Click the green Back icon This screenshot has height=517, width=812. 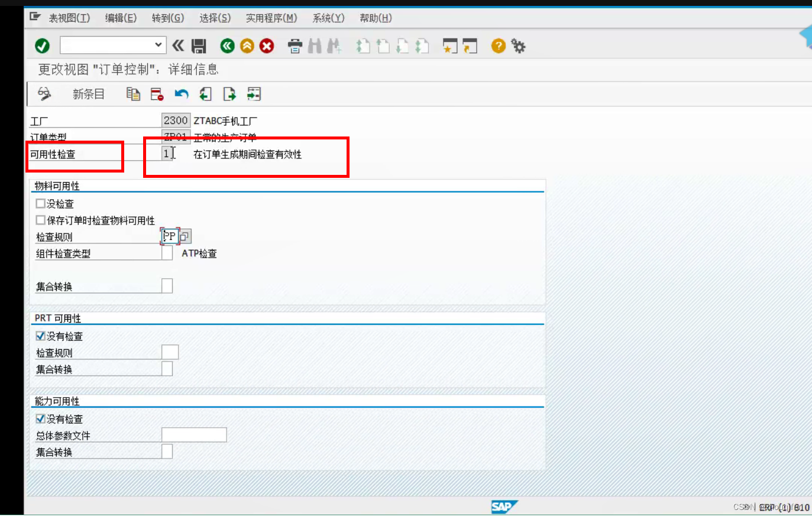[x=227, y=45]
